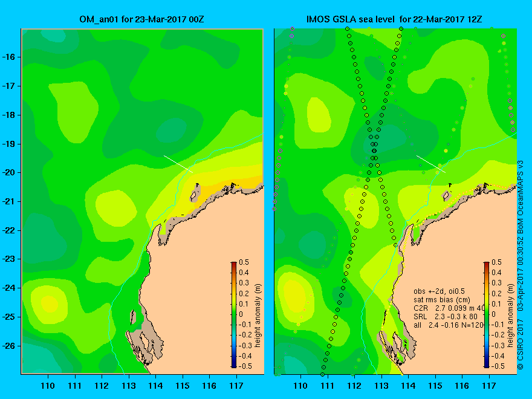Click the "sat rms bias (cm)" heading

(442, 300)
